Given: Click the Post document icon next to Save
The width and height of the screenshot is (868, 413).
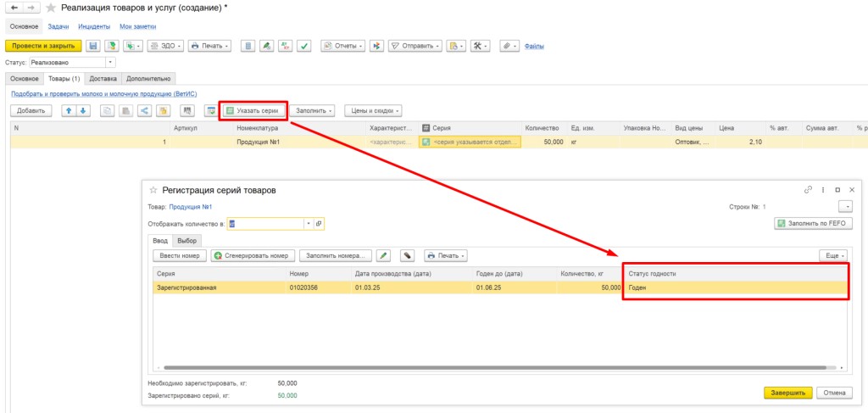Looking at the screenshot, I should tap(113, 46).
